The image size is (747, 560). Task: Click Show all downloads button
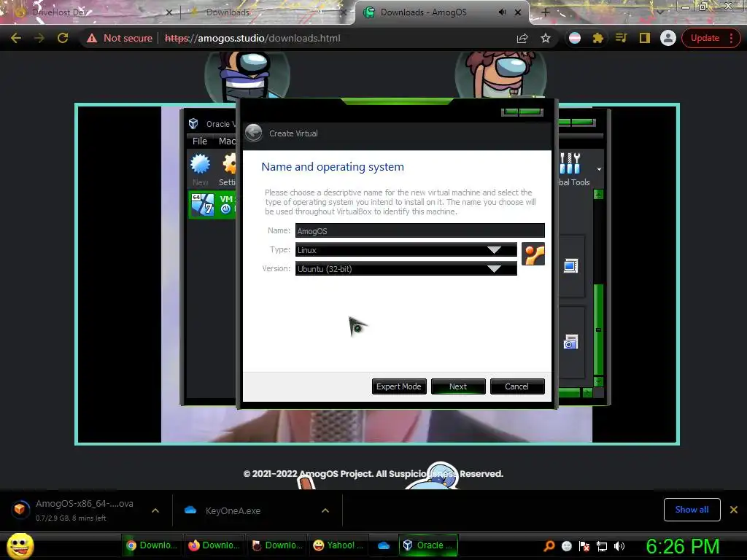tap(692, 510)
